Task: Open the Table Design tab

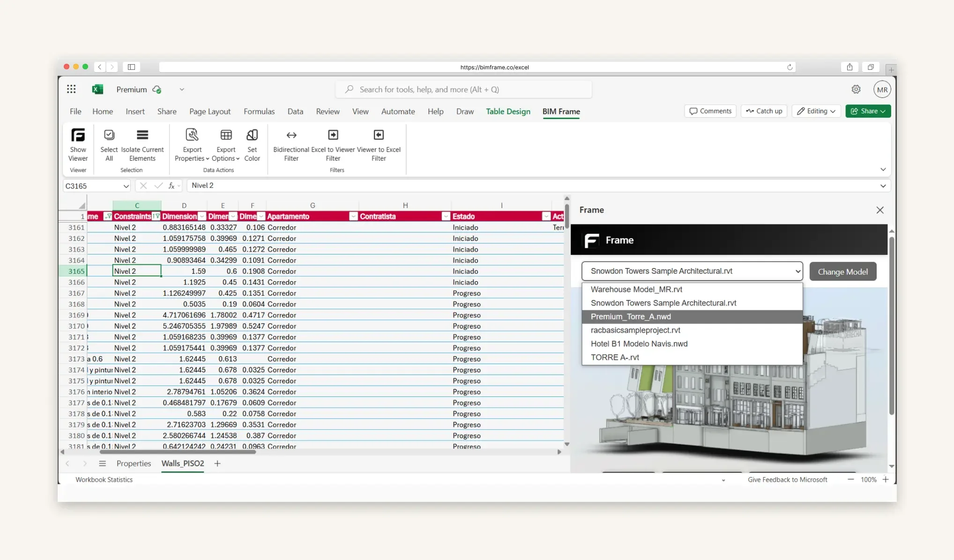Action: pyautogui.click(x=508, y=112)
